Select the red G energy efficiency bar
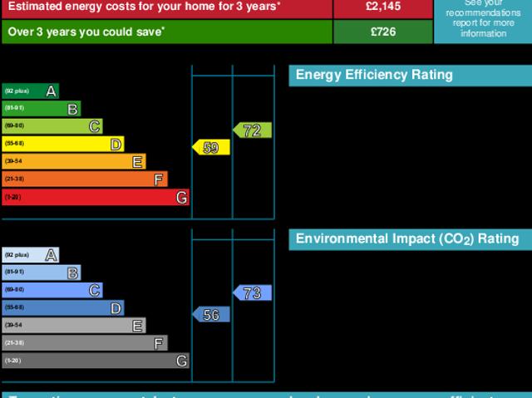Screen dimensions: 532x398 click(x=95, y=198)
